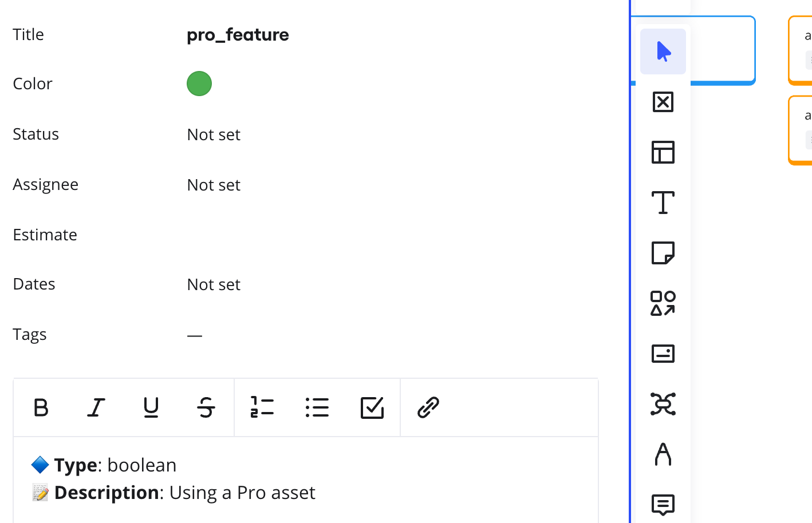Select the sticky note tool
This screenshot has height=523, width=812.
tap(663, 253)
